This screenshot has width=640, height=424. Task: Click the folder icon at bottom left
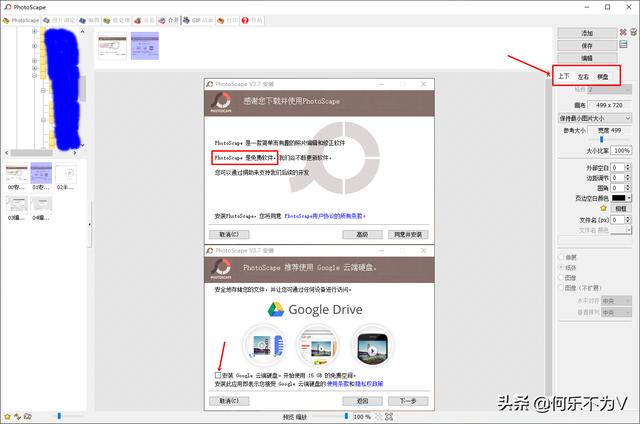click(28, 417)
